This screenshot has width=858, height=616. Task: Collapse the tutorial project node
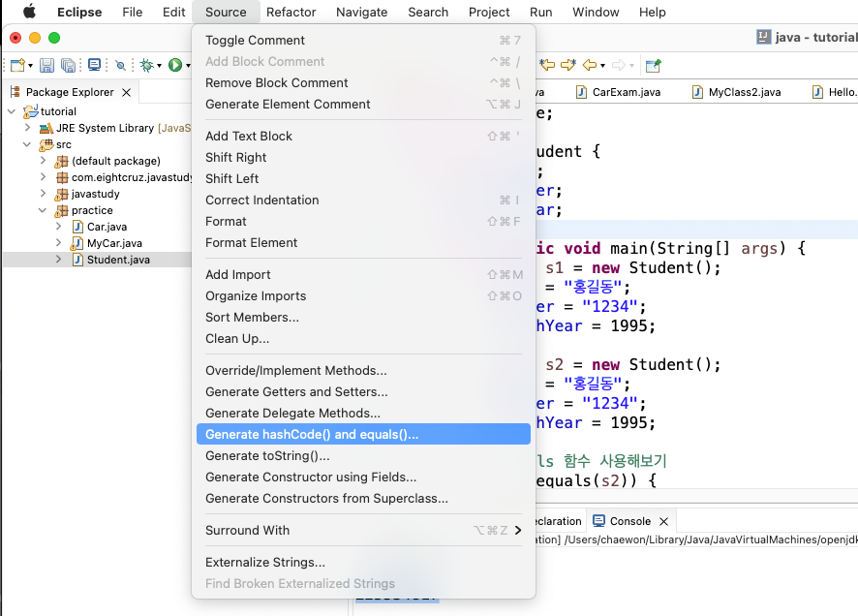point(12,111)
